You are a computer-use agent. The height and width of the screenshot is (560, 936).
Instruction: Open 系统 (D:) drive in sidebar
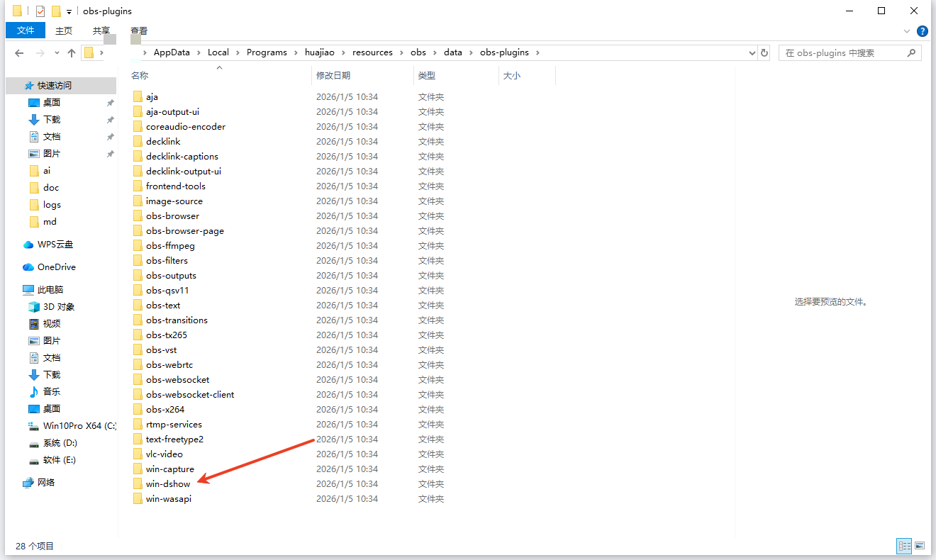point(60,443)
